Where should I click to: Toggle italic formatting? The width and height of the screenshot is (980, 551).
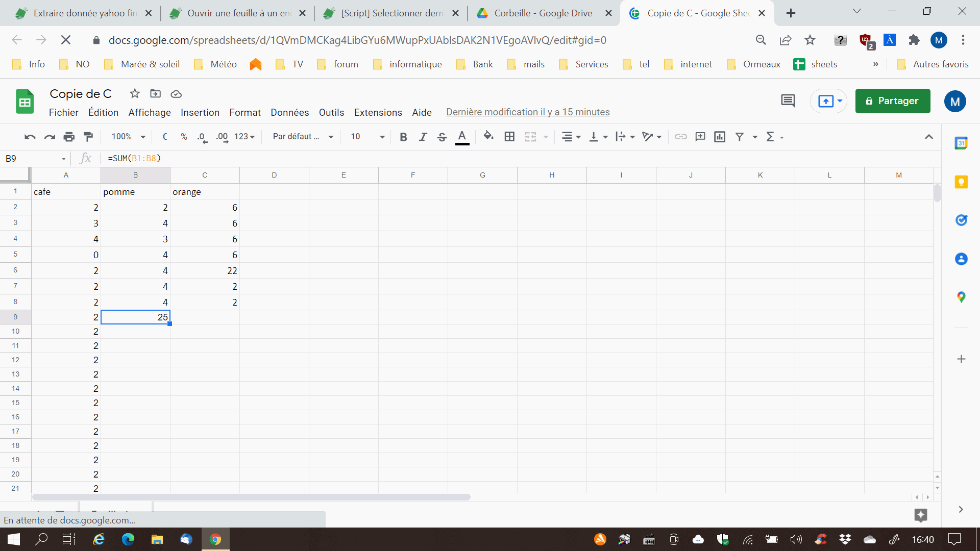coord(423,137)
